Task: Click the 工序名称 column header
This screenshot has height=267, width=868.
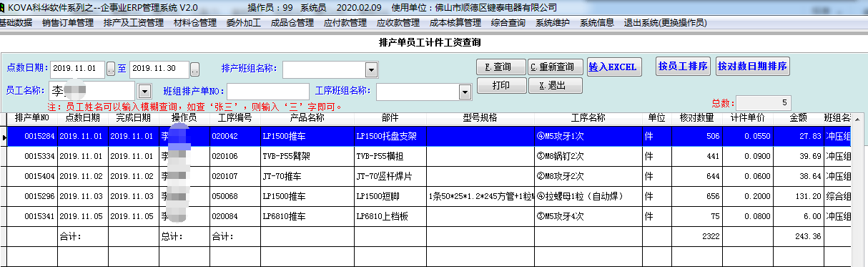Action: click(x=588, y=117)
